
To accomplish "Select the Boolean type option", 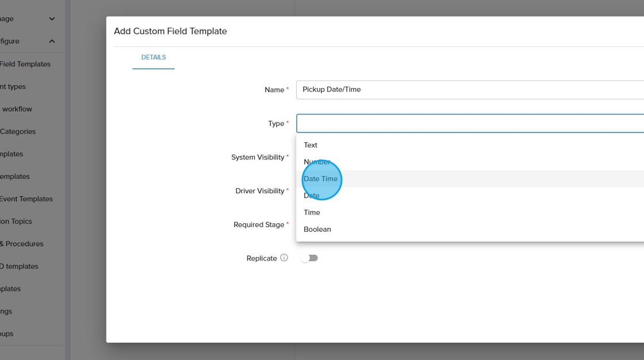I will click(317, 229).
